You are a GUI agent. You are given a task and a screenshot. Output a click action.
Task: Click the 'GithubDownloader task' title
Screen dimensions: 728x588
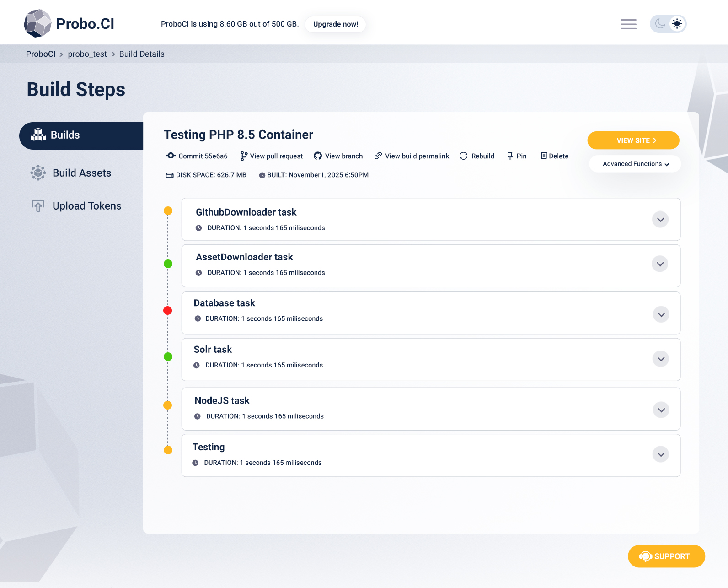[246, 212]
